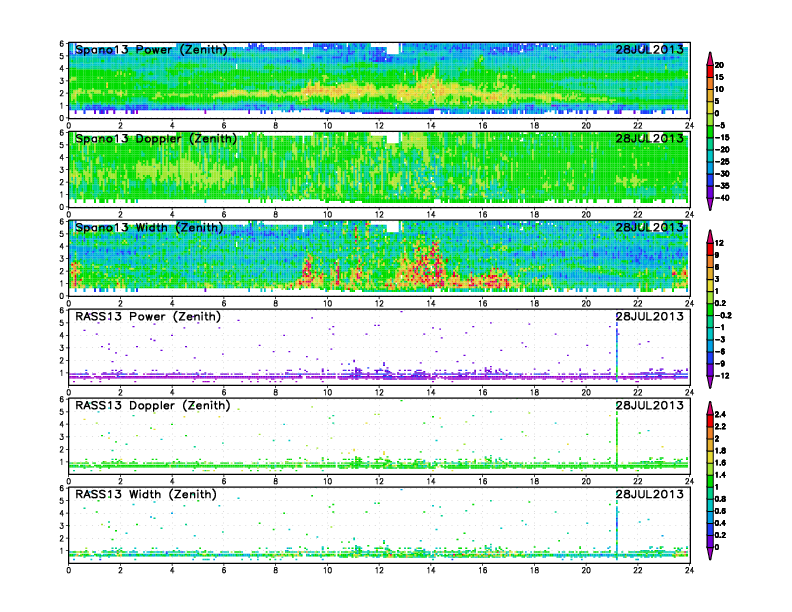Click the top arrow of the 2.4 to 0 colorbar
This screenshot has width=792, height=612.
click(x=710, y=407)
